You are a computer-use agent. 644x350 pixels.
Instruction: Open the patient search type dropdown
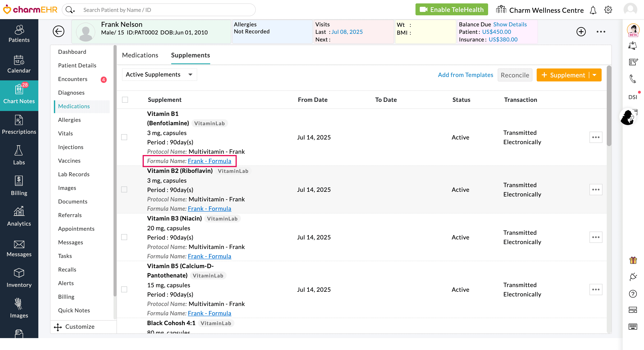(x=70, y=10)
